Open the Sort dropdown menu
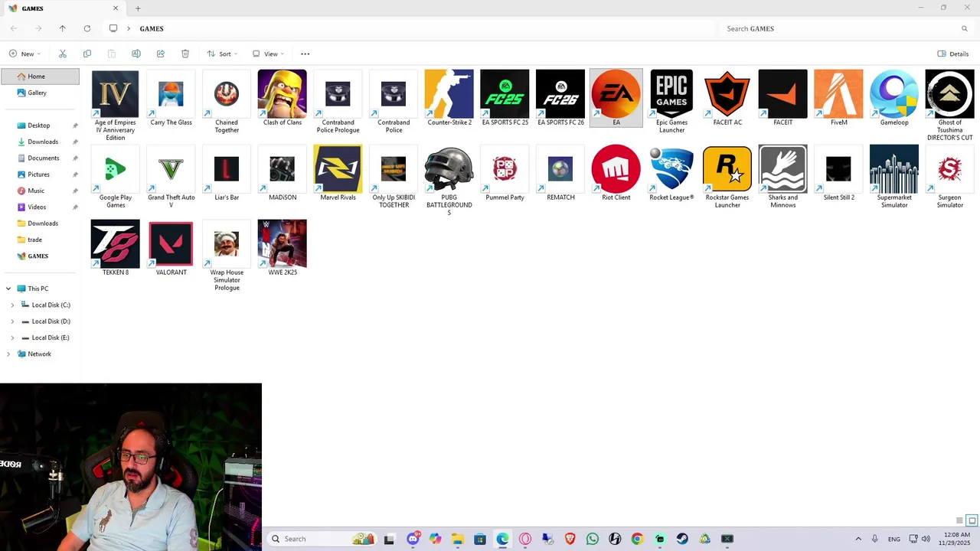This screenshot has width=980, height=551. pos(222,54)
